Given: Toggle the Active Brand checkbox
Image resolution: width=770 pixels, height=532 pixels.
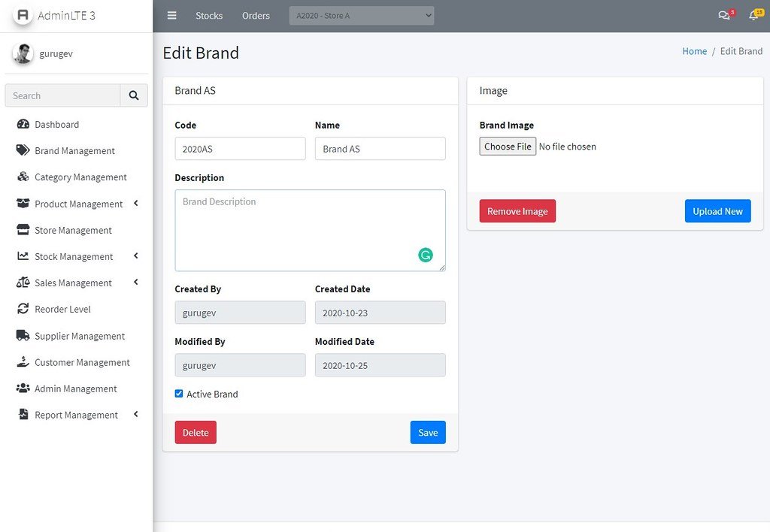Looking at the screenshot, I should coord(179,394).
